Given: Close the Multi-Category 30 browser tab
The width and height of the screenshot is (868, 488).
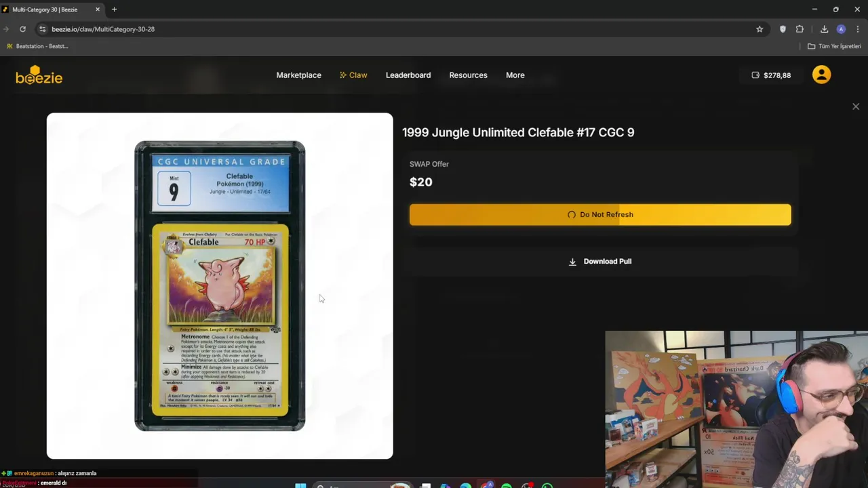Looking at the screenshot, I should pos(98,9).
